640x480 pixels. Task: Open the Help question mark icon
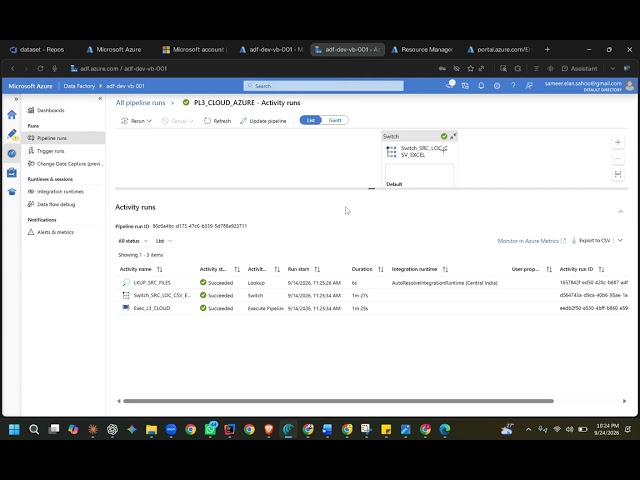tap(513, 86)
